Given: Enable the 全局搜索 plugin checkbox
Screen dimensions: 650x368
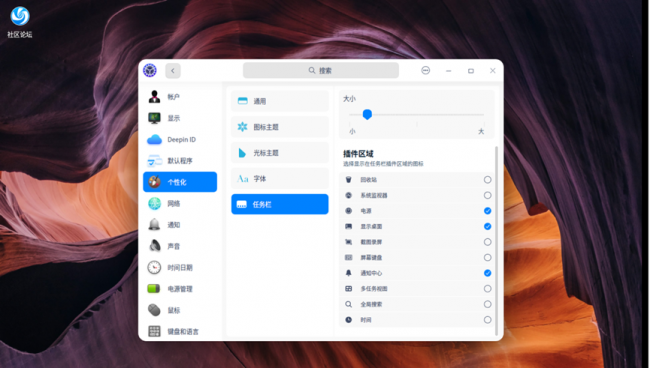Looking at the screenshot, I should [488, 304].
